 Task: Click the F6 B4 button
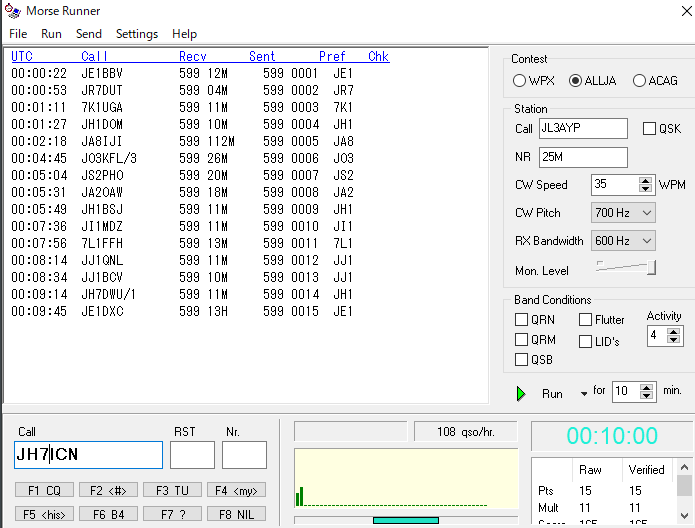click(108, 514)
